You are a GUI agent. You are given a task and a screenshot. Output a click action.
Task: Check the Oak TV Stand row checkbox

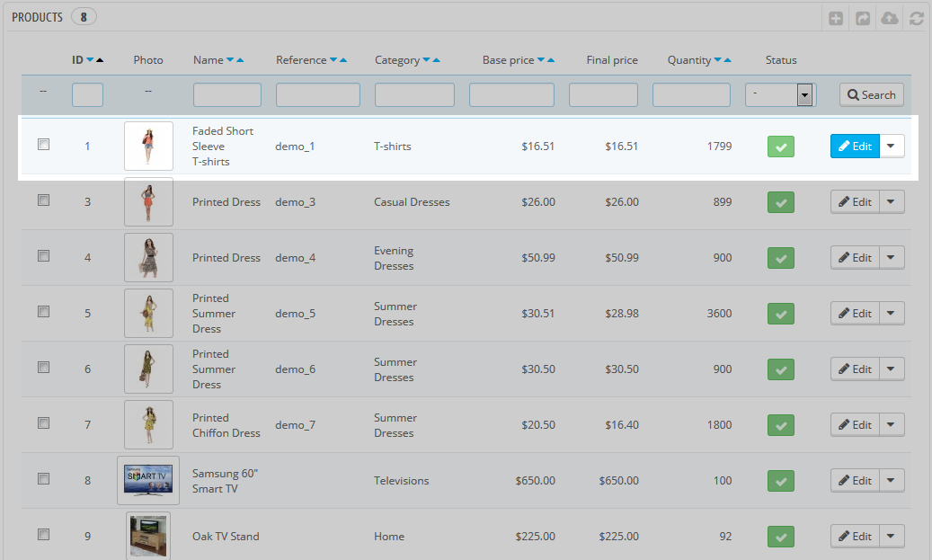pos(43,535)
